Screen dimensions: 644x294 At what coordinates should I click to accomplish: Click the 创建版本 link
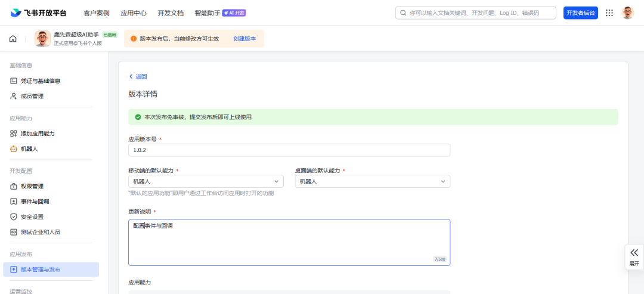[x=244, y=39]
